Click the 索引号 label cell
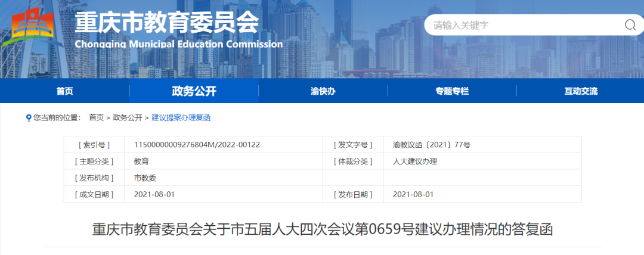Screen dimensions: 644x255 point(94,145)
